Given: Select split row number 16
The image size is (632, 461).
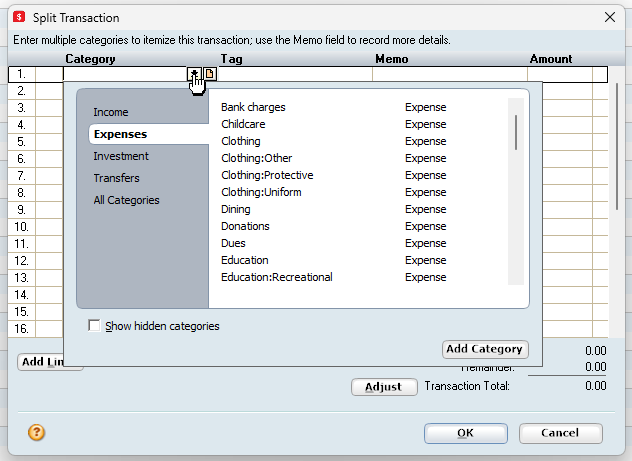Looking at the screenshot, I should (21, 329).
